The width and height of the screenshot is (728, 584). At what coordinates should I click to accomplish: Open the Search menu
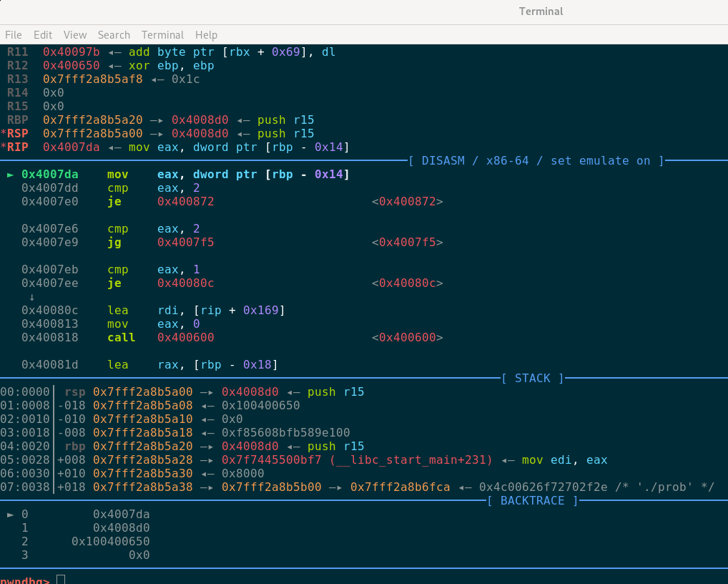[x=114, y=34]
